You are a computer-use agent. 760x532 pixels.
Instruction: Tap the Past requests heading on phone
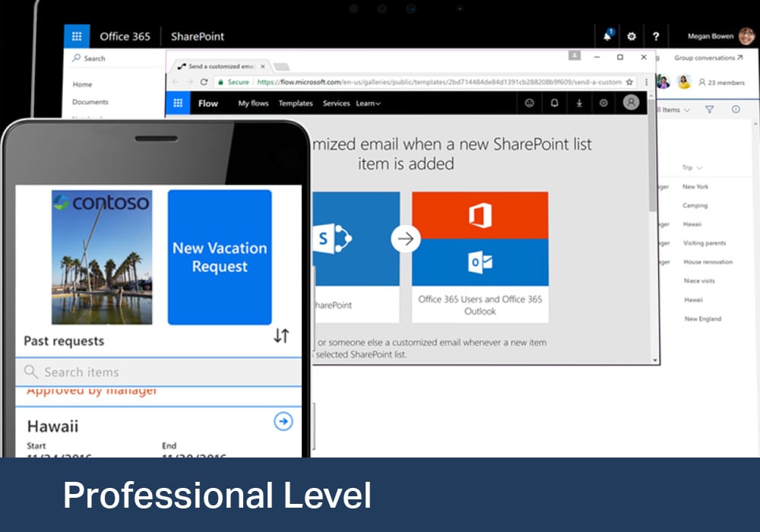coord(64,341)
